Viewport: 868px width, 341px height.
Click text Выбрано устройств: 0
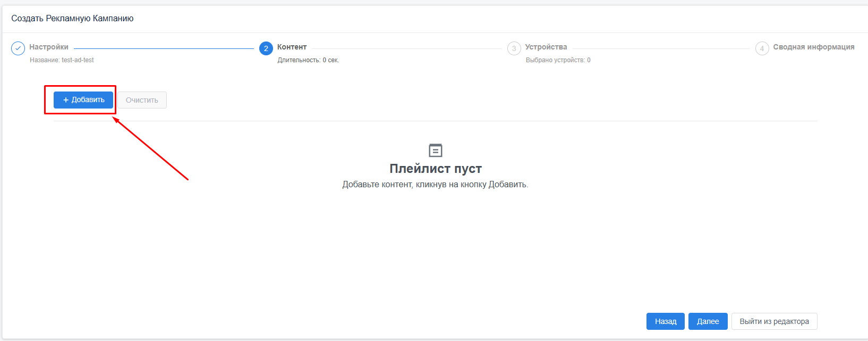(x=558, y=60)
